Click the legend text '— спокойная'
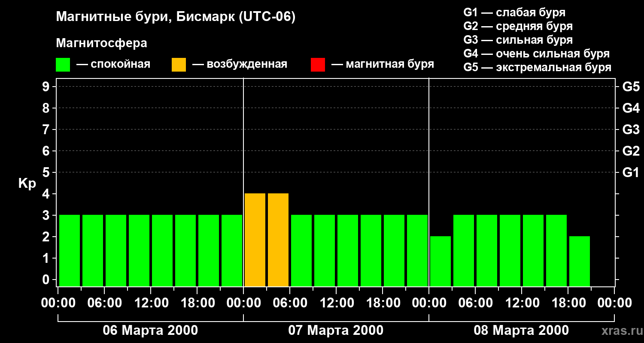Screen dimensions: 644x343 pos(113,64)
